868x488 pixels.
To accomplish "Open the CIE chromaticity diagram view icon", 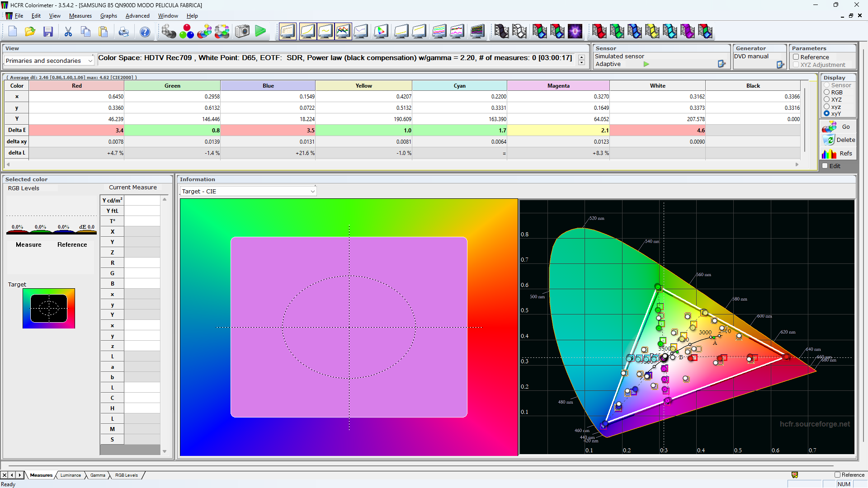I will [x=381, y=31].
